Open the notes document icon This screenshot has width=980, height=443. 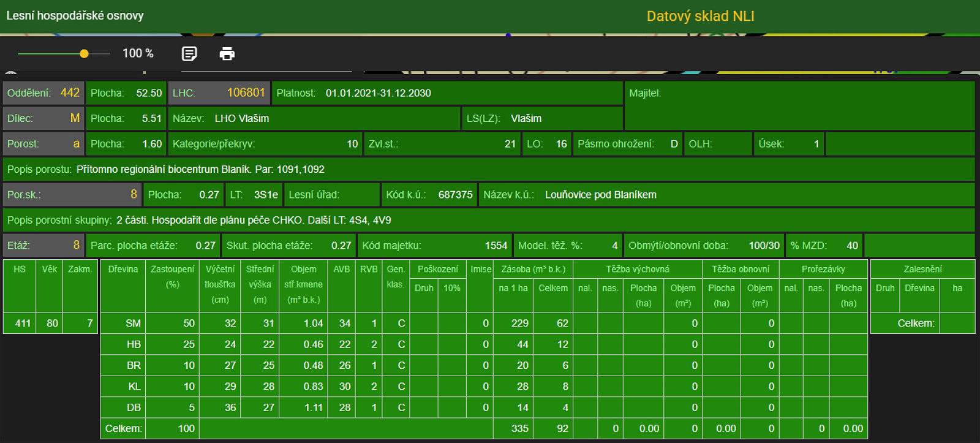click(x=189, y=54)
